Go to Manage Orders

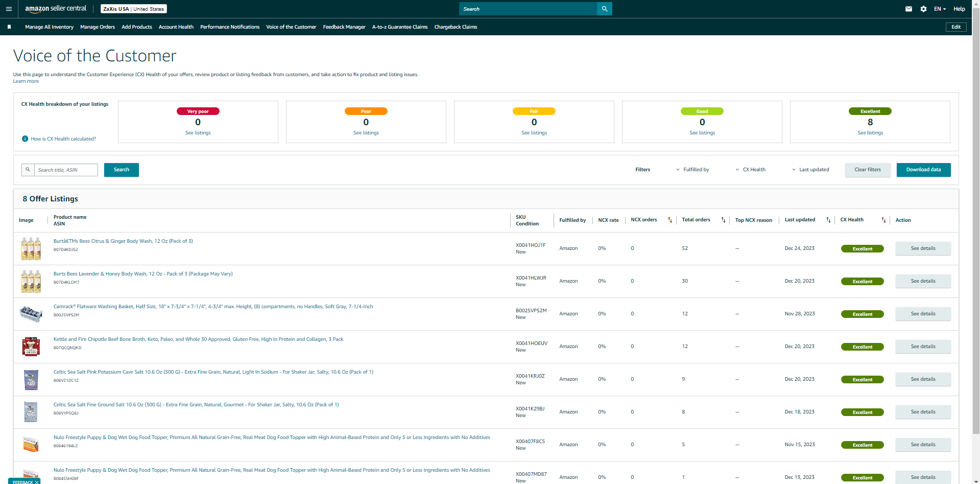[98, 27]
